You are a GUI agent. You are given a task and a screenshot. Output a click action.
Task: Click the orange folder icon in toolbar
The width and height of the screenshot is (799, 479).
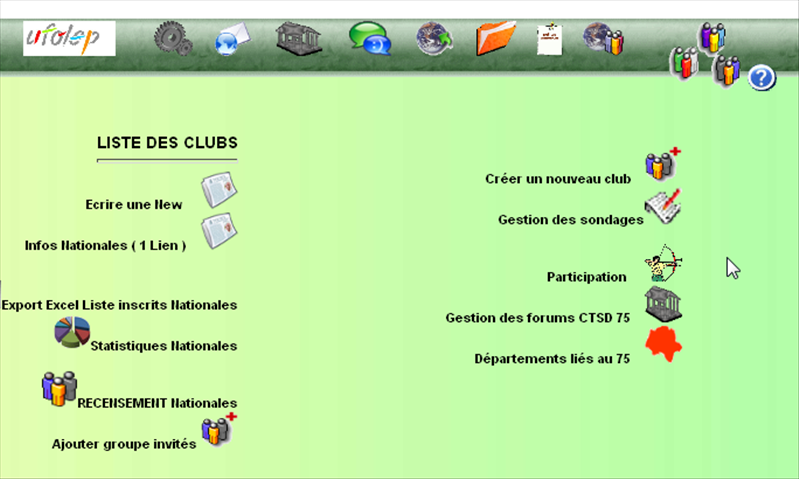[x=496, y=39]
